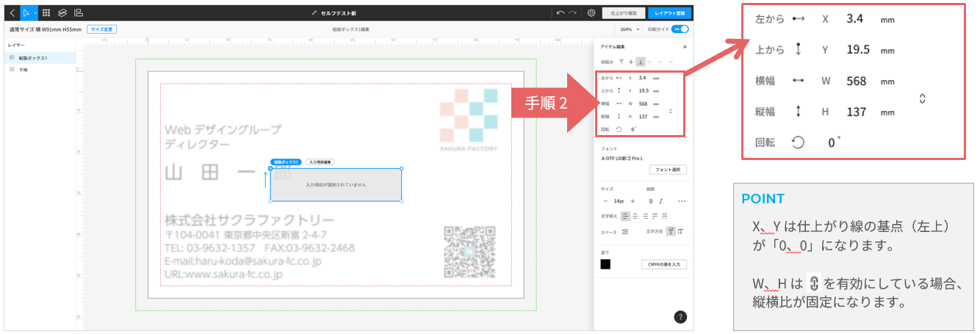980x334 pixels.
Task: Click the CMYKの値を入力 button
Action: click(x=664, y=264)
